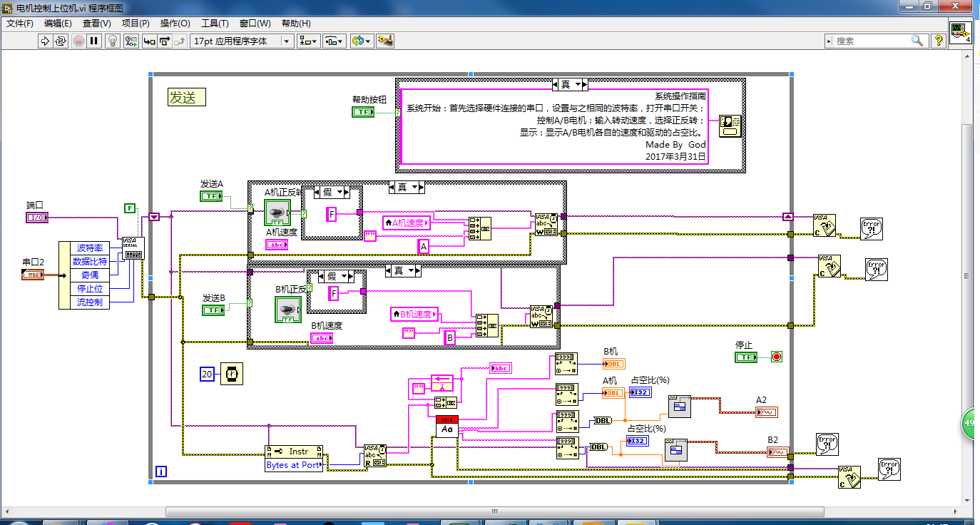Toggle the F string constant in B-motor inner case
This screenshot has width=980, height=525.
click(x=334, y=293)
